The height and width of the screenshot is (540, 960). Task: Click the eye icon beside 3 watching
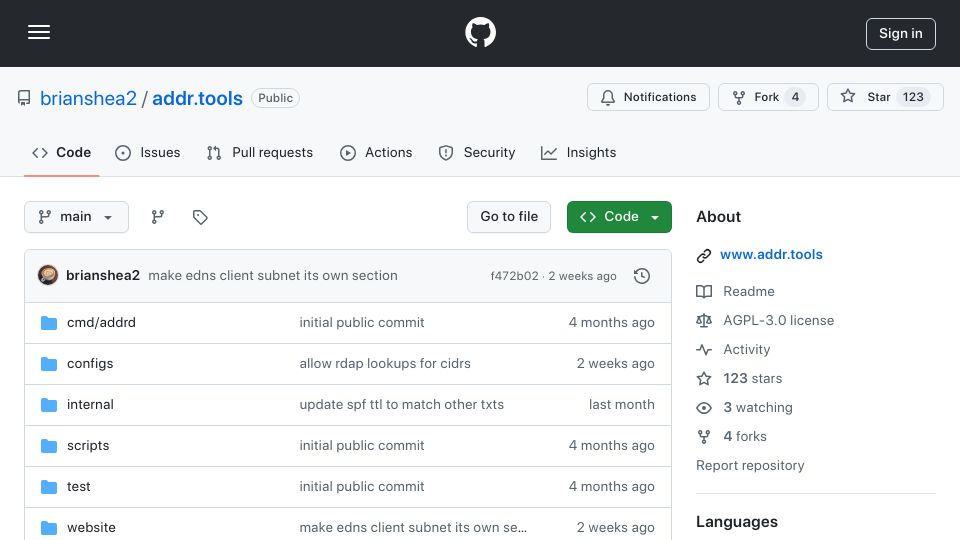pos(704,408)
